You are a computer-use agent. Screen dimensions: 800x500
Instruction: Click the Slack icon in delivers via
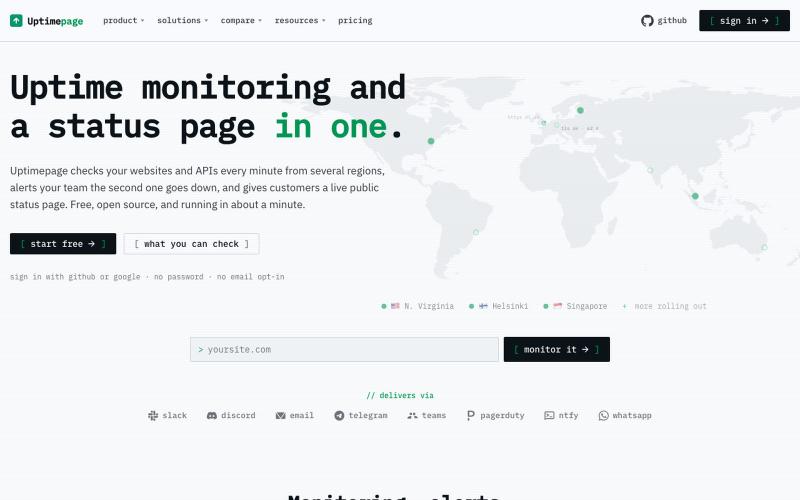153,415
